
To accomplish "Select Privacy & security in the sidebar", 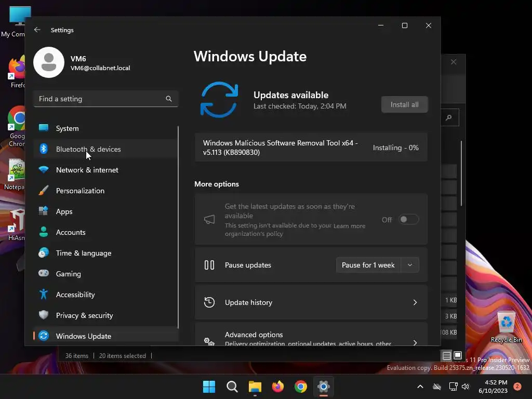I will click(x=105, y=315).
